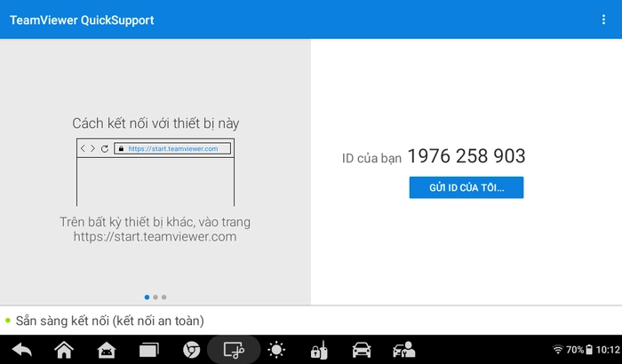This screenshot has height=364, width=622.
Task: Tap the back arrow navigation icon
Action: pyautogui.click(x=22, y=350)
